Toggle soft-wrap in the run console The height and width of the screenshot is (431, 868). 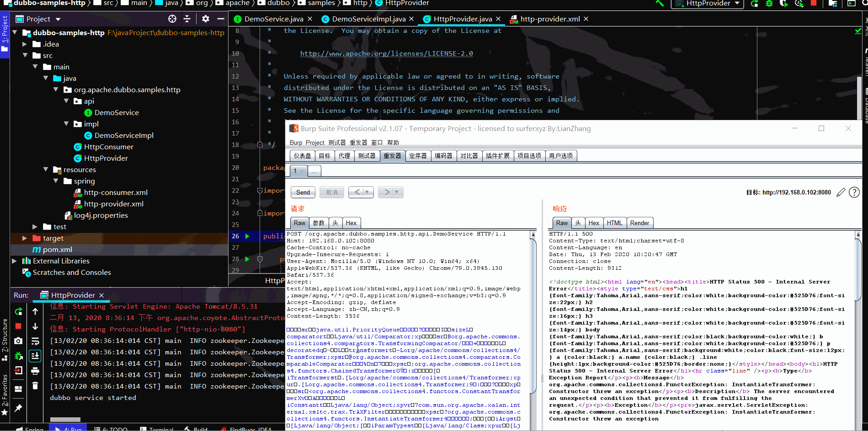(35, 341)
